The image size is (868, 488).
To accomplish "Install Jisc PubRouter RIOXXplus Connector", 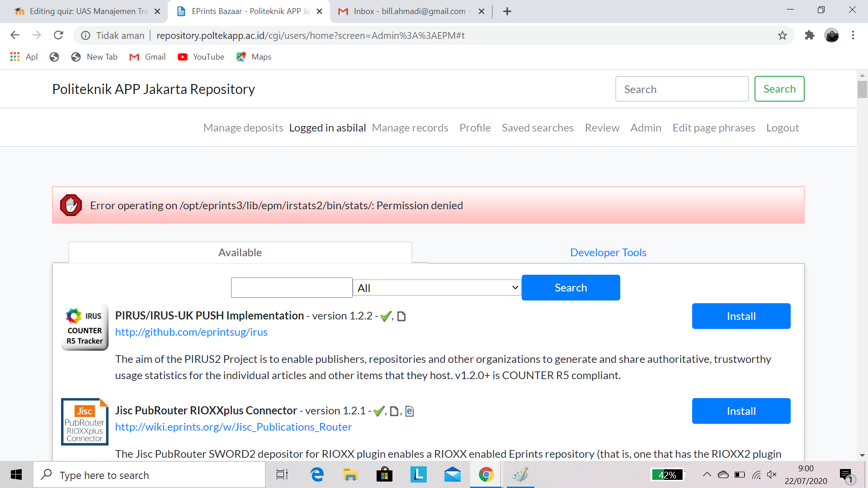I will coord(741,411).
